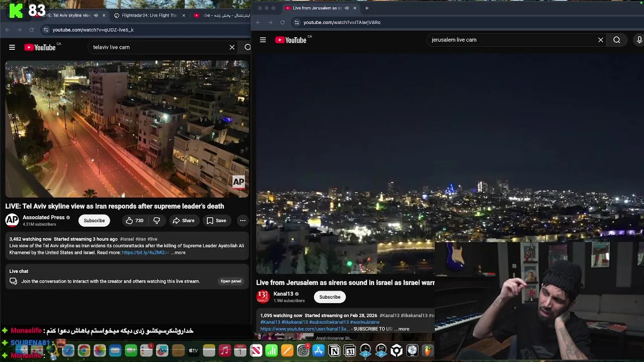The height and width of the screenshot is (362, 644).
Task: Run search in right YouTube window
Action: (616, 40)
